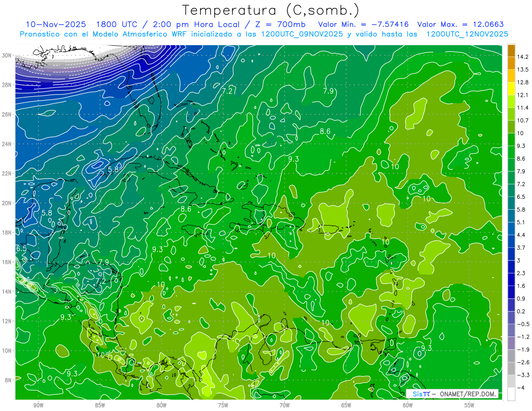This screenshot has width=532, height=411.
Task: Click the "-3.3" value in the color legend
Action: tap(523, 375)
